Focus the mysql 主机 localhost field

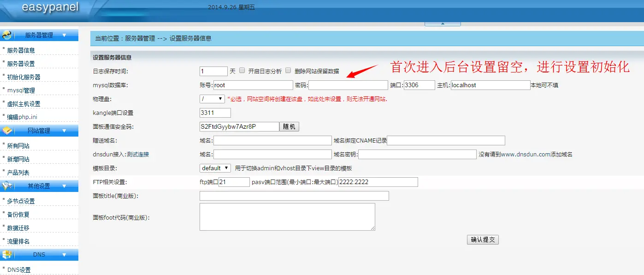coord(490,85)
